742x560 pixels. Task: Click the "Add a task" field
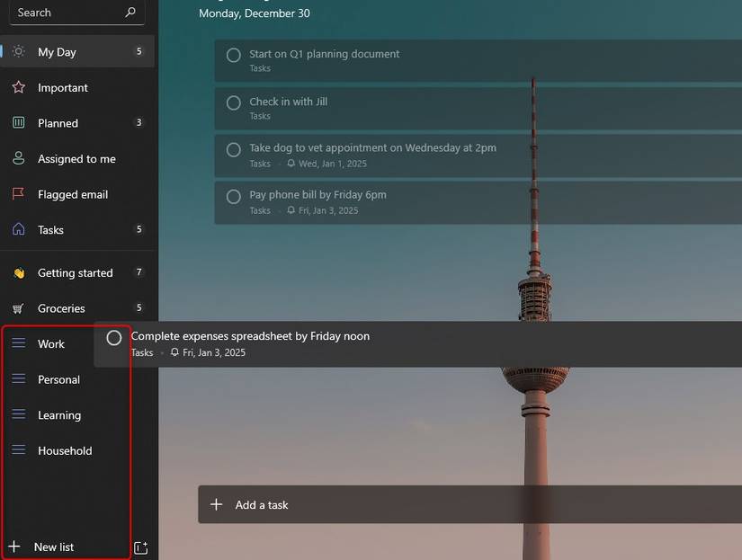coord(261,504)
